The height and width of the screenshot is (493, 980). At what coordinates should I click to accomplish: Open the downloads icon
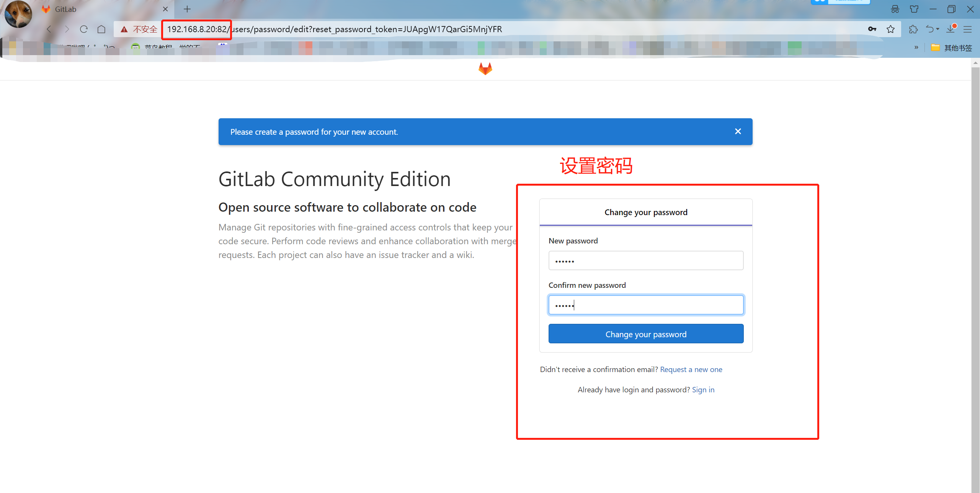[x=951, y=29]
